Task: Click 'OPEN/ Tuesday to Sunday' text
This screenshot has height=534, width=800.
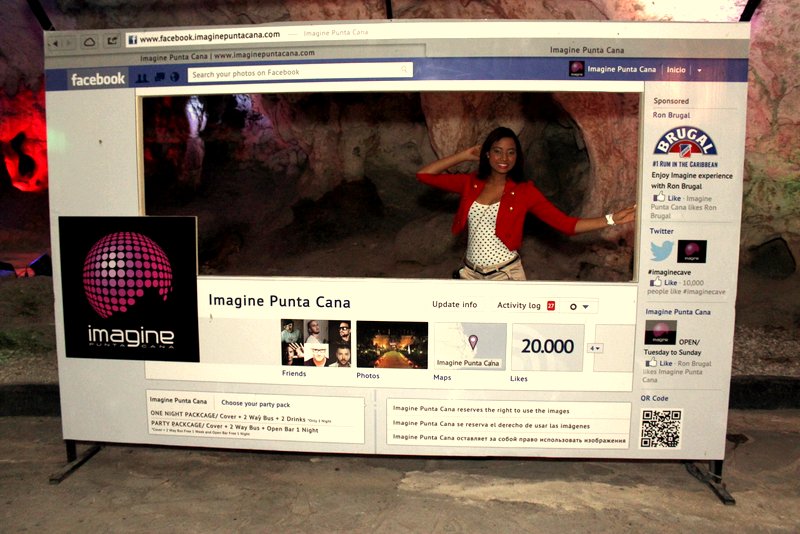Action: 672,347
